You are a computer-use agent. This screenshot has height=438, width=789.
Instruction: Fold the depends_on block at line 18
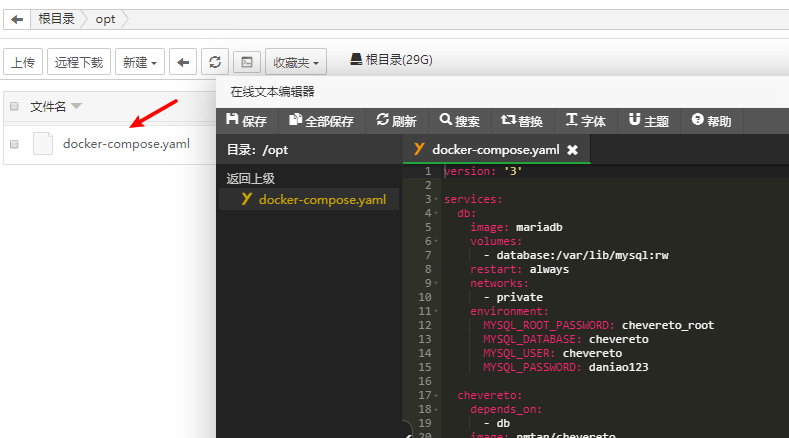click(436, 410)
